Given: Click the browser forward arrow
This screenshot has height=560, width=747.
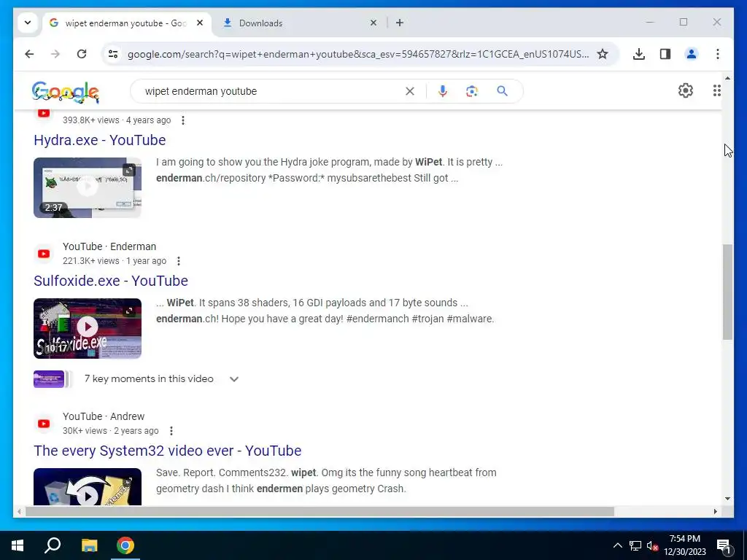Looking at the screenshot, I should point(55,54).
